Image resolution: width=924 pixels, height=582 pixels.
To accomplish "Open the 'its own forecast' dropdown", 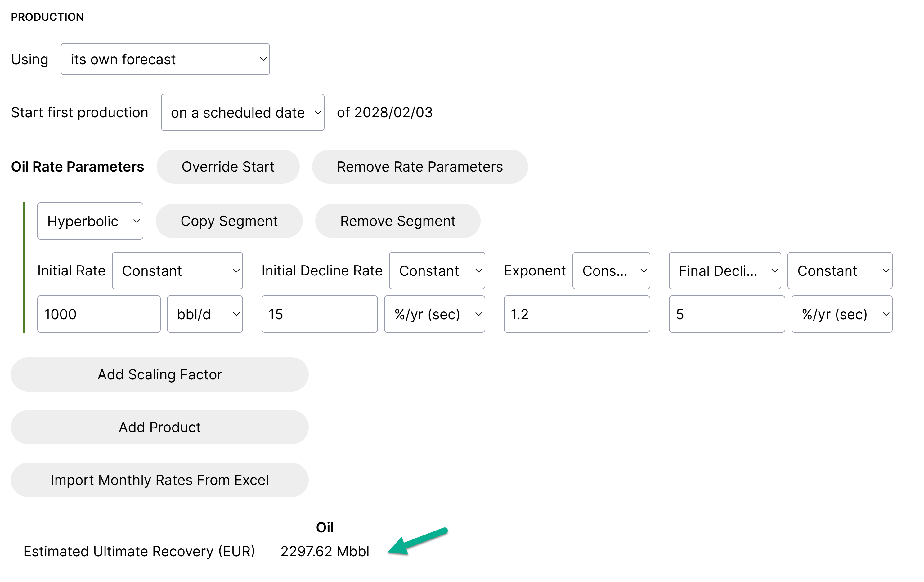I will click(165, 59).
